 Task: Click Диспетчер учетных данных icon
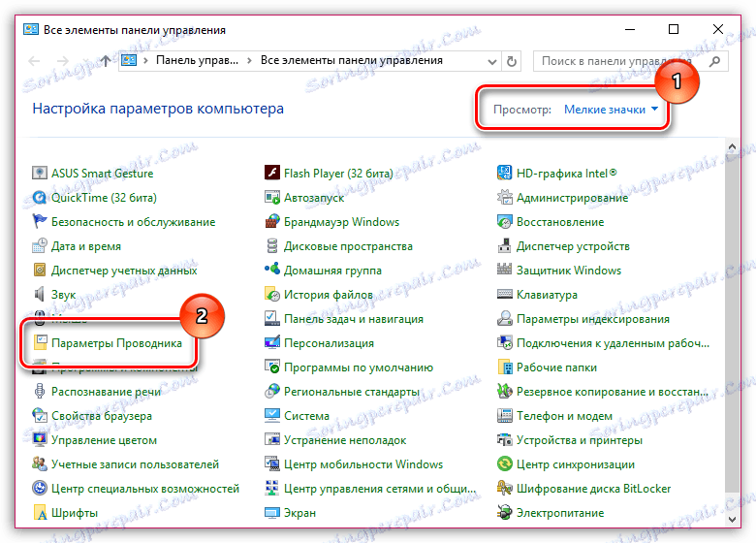coord(39,271)
